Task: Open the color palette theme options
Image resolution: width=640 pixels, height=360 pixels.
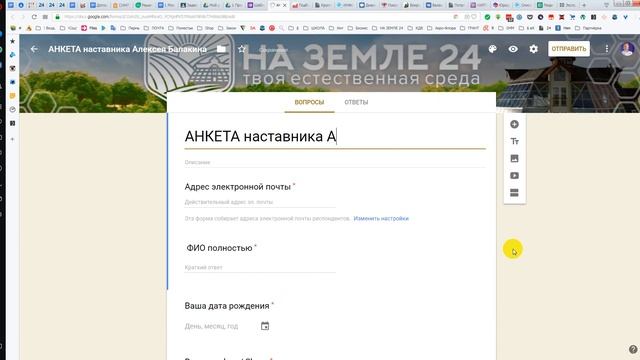Action: [x=493, y=49]
